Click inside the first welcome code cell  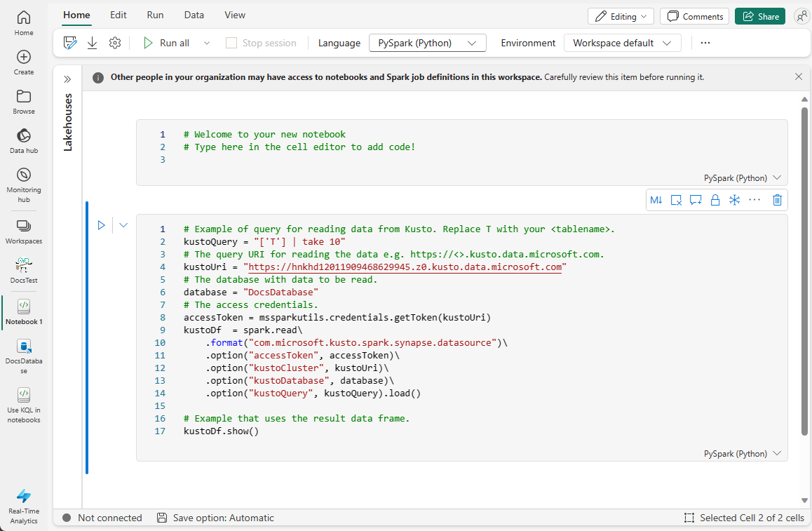(461, 153)
